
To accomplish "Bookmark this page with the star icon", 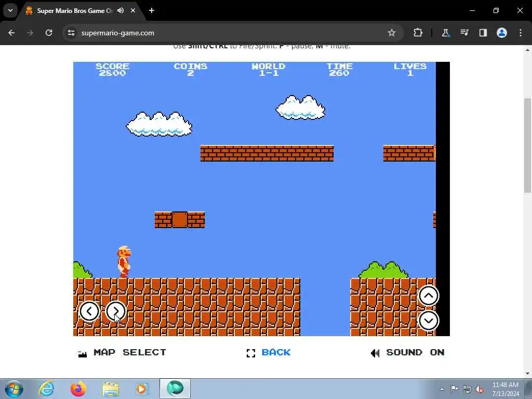I will pos(392,33).
